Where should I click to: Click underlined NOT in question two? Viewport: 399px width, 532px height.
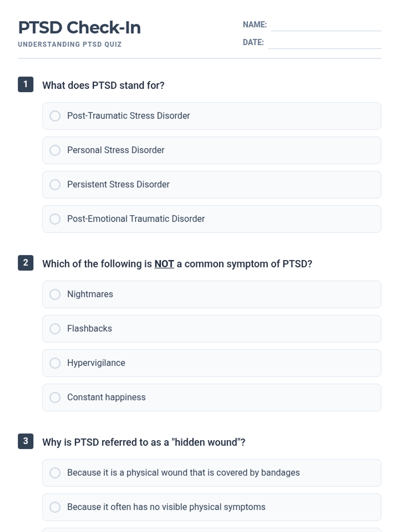click(164, 264)
